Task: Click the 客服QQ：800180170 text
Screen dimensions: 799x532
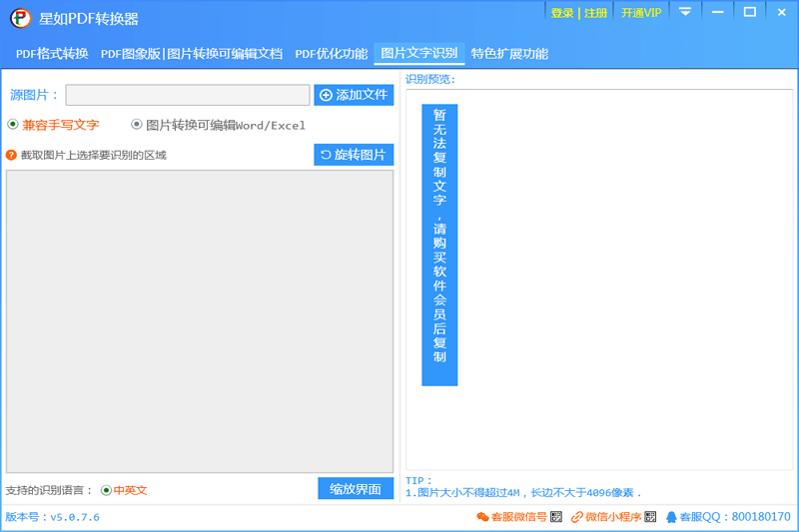Action: click(x=735, y=517)
